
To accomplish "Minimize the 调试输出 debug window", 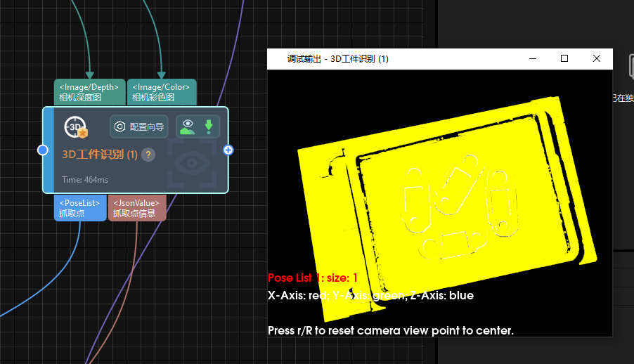I will 533,58.
